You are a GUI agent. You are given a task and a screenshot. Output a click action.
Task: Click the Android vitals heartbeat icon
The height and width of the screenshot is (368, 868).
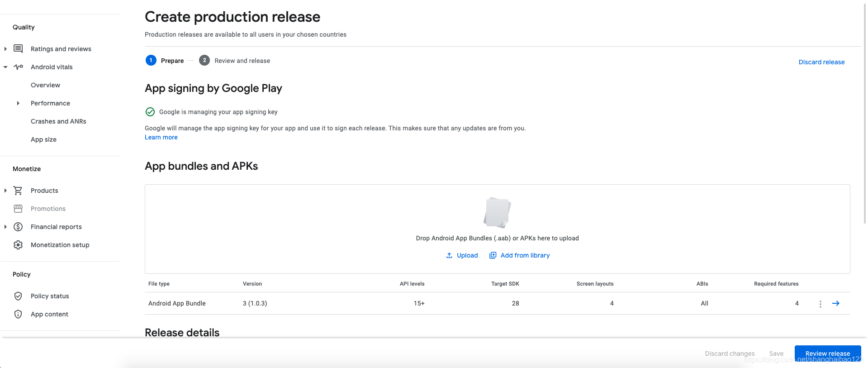pos(18,67)
